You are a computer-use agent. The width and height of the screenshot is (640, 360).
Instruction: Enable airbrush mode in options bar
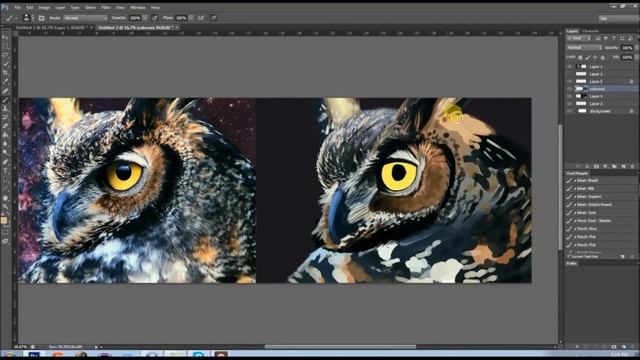(x=201, y=18)
